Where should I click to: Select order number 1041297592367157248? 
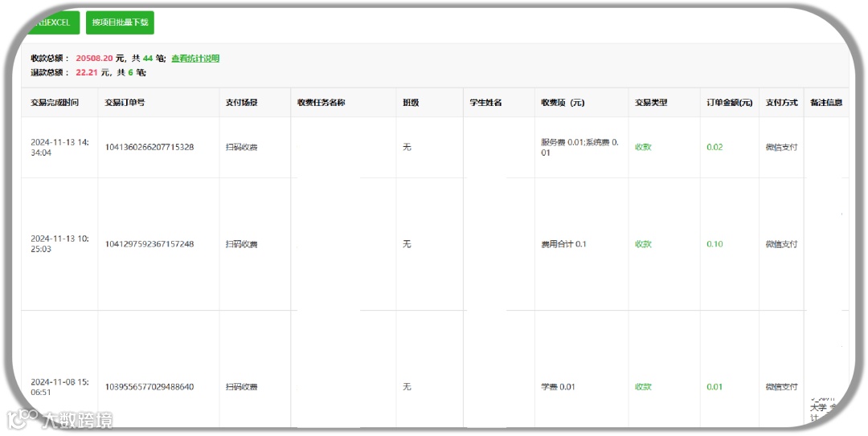[x=149, y=244]
